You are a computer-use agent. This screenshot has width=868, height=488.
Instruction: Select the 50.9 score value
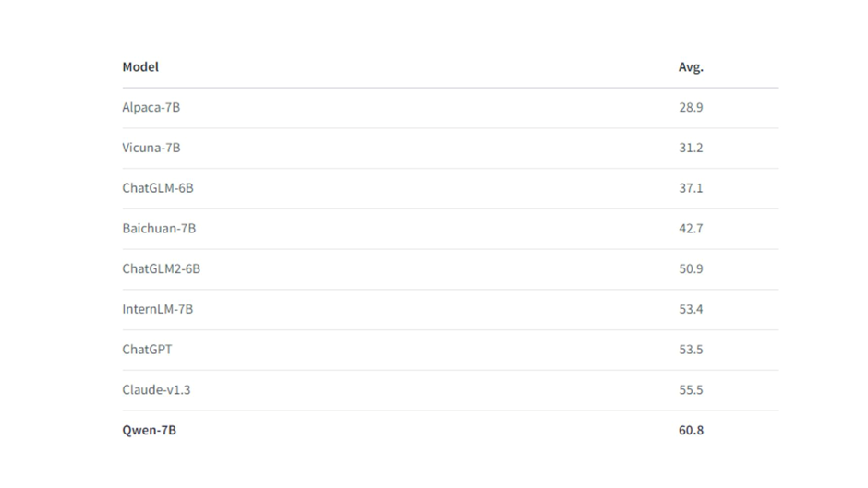pyautogui.click(x=691, y=268)
